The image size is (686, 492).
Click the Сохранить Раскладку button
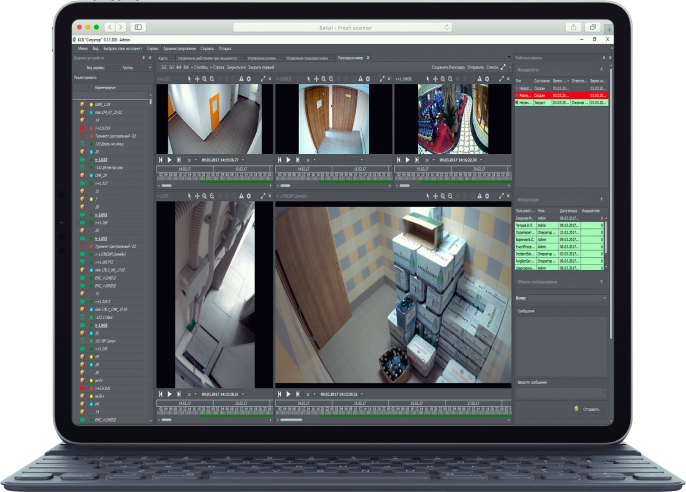point(448,67)
